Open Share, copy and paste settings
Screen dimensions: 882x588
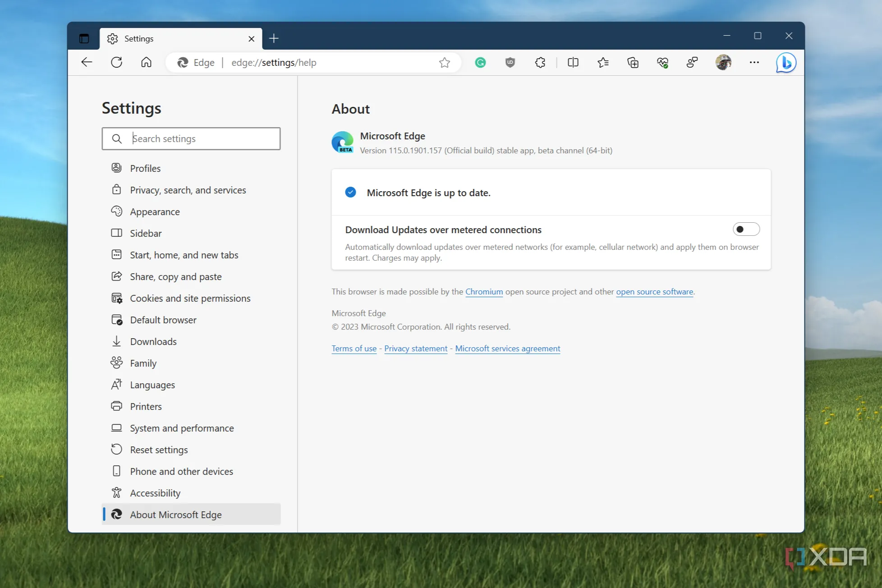coord(191,276)
